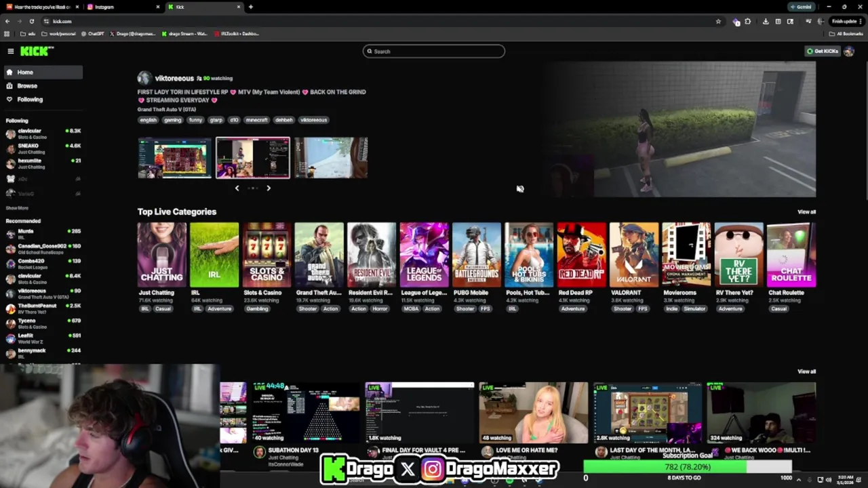This screenshot has width=868, height=488.
Task: Open browser downloads icon
Action: [766, 21]
